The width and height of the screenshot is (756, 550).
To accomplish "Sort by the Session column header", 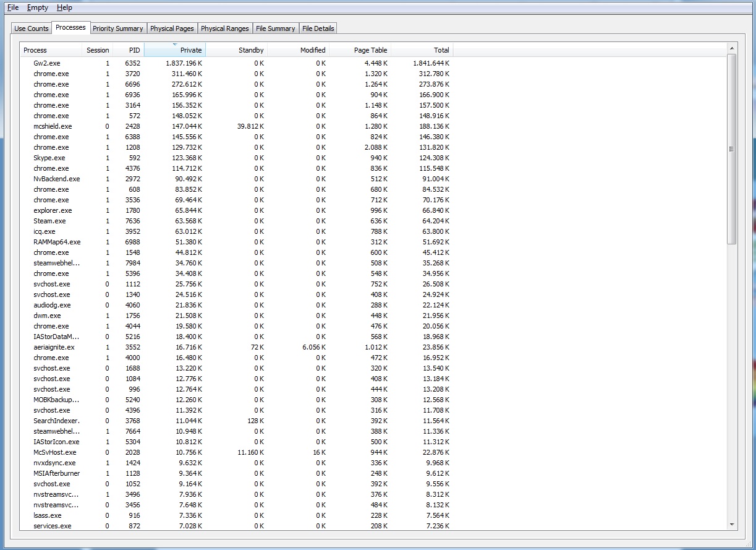I will (98, 50).
